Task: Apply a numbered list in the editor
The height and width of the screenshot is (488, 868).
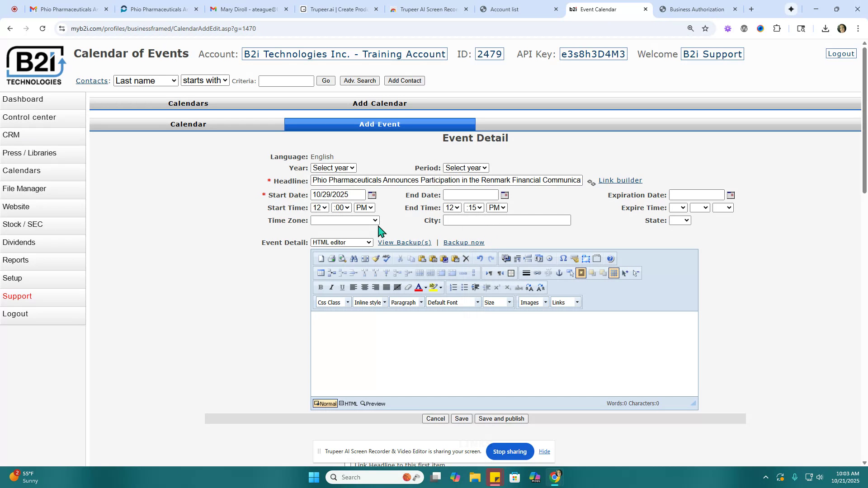Action: [x=453, y=287]
